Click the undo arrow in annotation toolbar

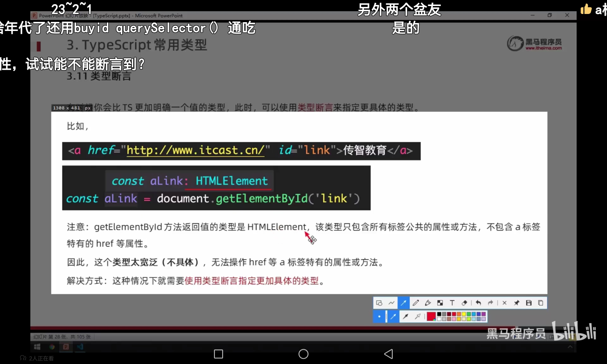click(x=479, y=303)
